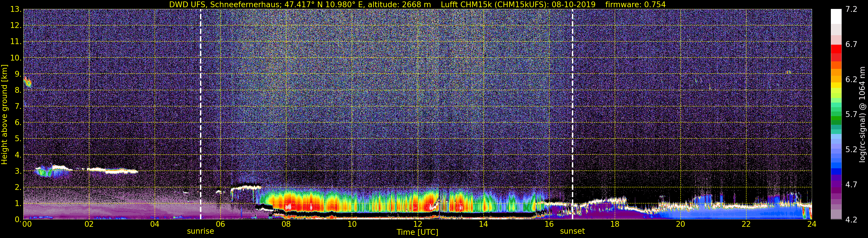Click the dashed white sunrise marker line

201,114
